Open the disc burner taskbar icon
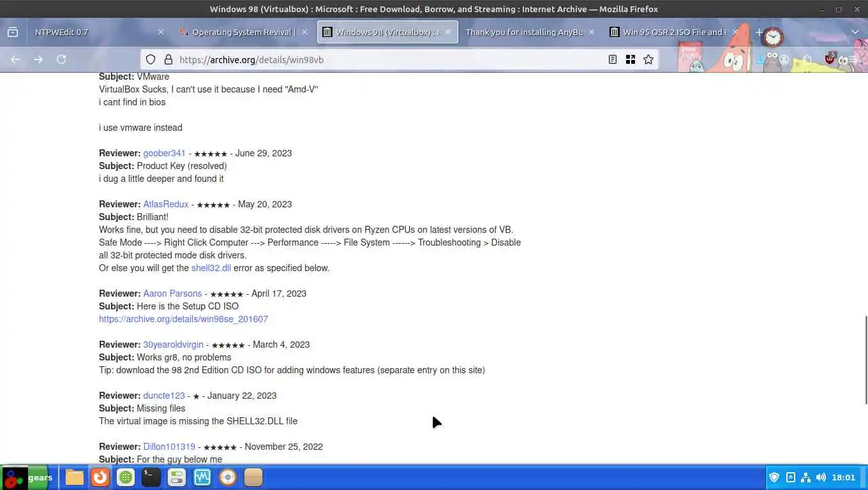This screenshot has width=868, height=490. click(x=228, y=477)
